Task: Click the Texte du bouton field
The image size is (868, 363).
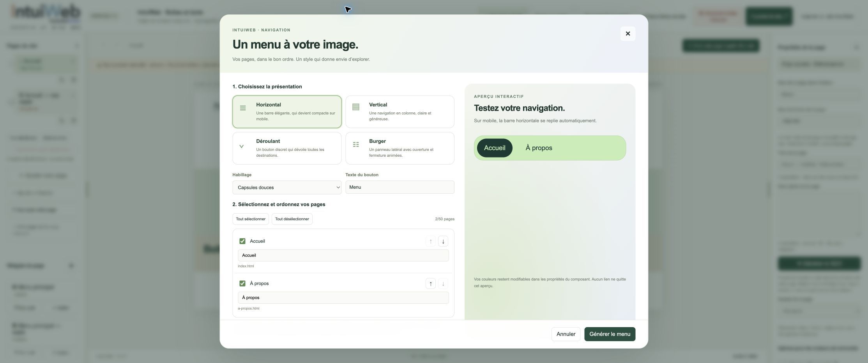Action: [x=400, y=187]
